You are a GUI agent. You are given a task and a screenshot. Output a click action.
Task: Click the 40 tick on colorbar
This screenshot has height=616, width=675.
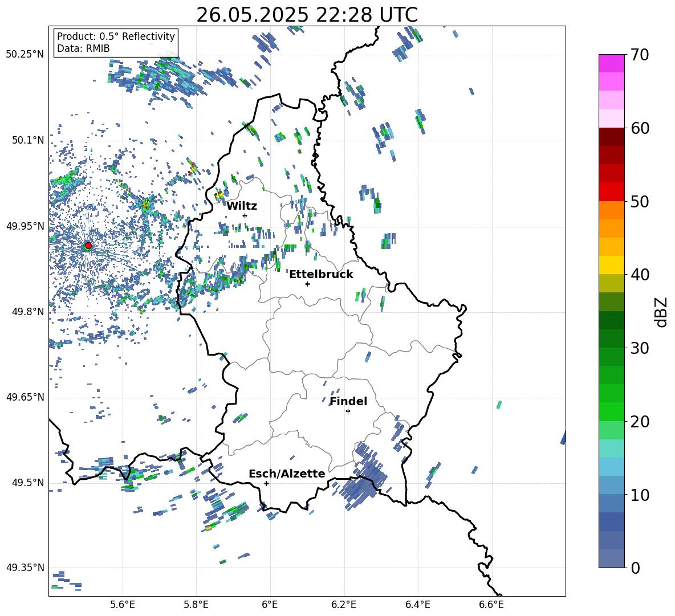tap(639, 275)
